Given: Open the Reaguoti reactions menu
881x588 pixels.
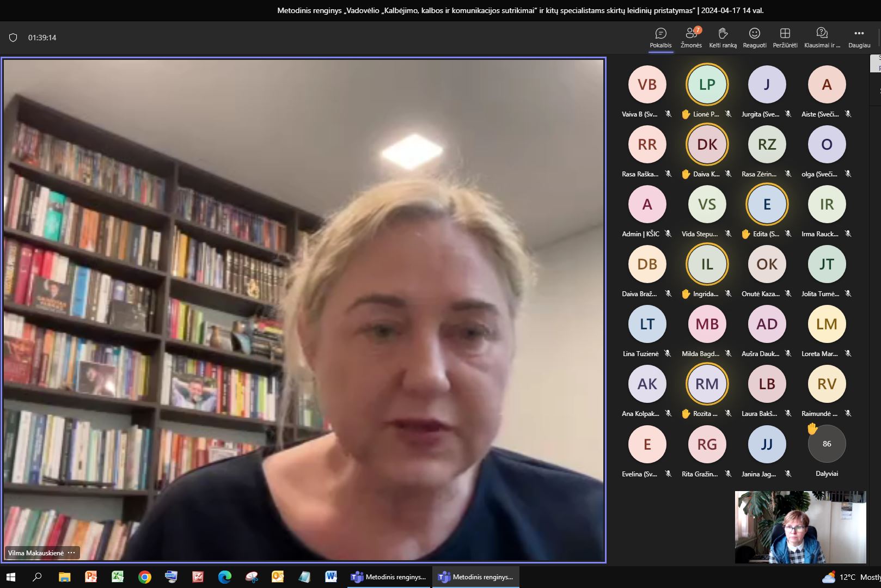Looking at the screenshot, I should point(754,38).
